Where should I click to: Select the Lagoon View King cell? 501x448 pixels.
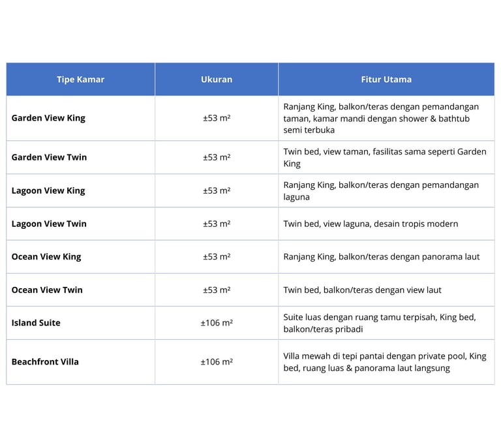(x=48, y=190)
